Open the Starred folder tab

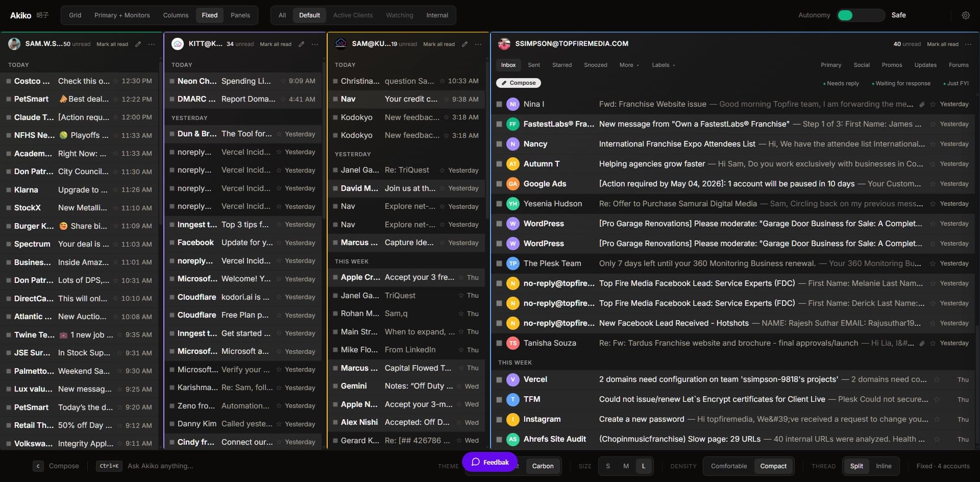click(x=562, y=65)
